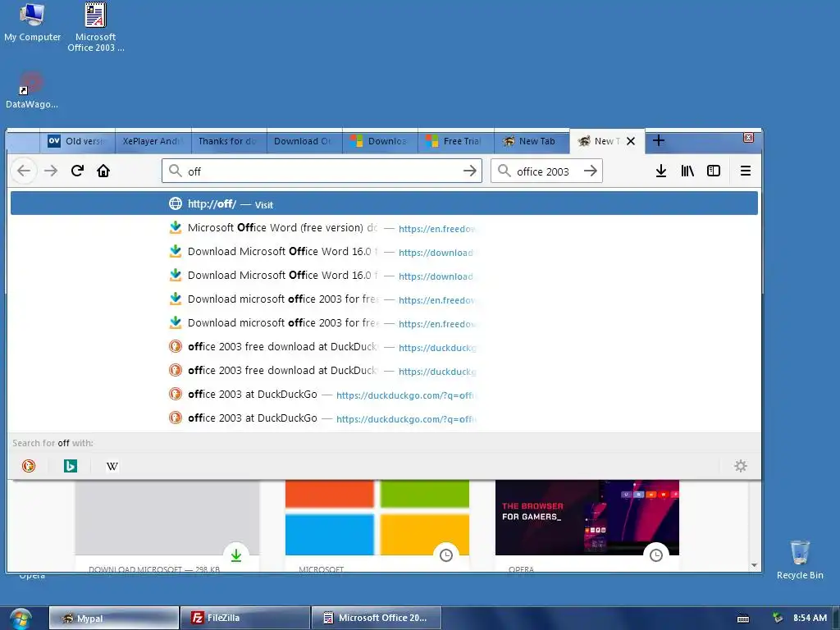The width and height of the screenshot is (840, 630).
Task: Reload the current page
Action: click(x=77, y=171)
